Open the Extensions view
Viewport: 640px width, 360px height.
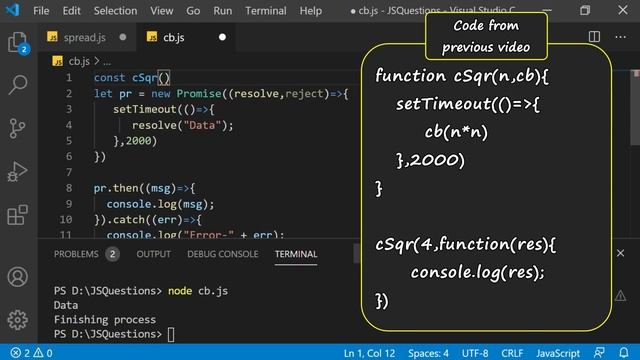pyautogui.click(x=18, y=215)
